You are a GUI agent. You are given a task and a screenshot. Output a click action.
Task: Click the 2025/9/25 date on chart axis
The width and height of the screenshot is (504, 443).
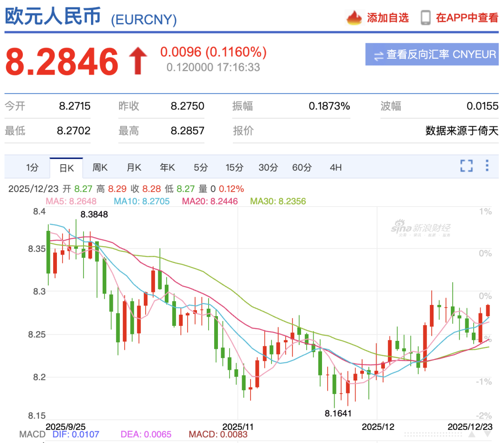[66, 427]
